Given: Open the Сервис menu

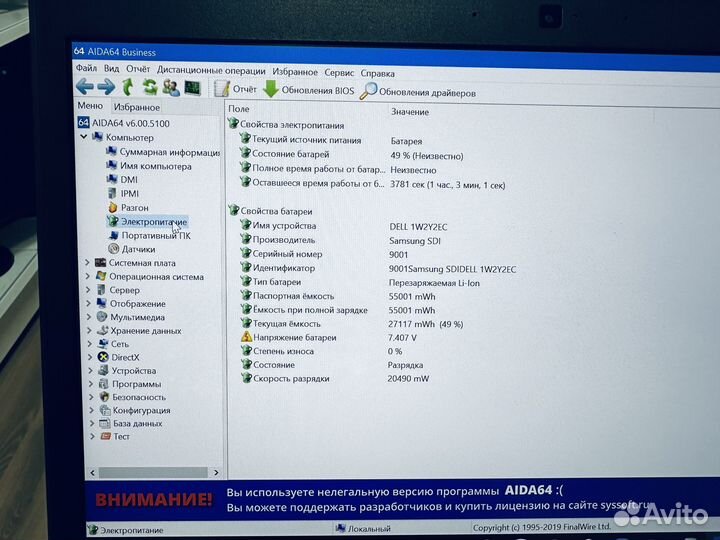Looking at the screenshot, I should pyautogui.click(x=339, y=73).
